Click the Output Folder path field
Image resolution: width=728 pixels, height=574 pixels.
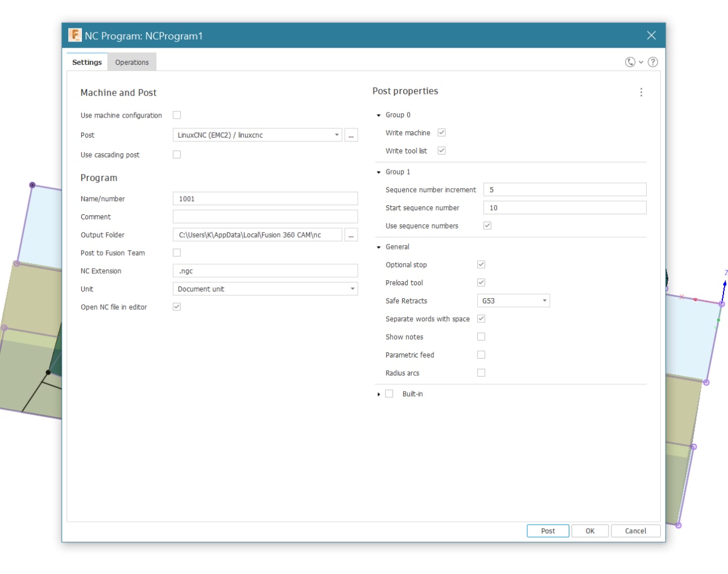point(258,235)
